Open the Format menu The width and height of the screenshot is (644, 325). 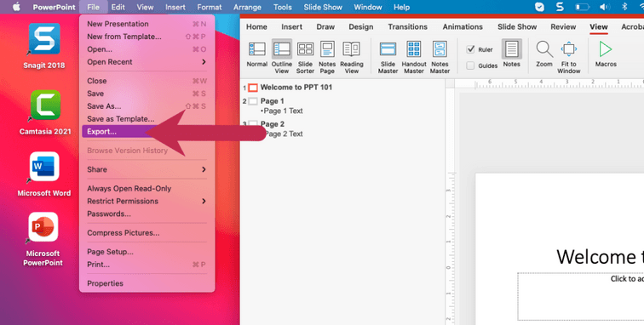[x=210, y=7]
